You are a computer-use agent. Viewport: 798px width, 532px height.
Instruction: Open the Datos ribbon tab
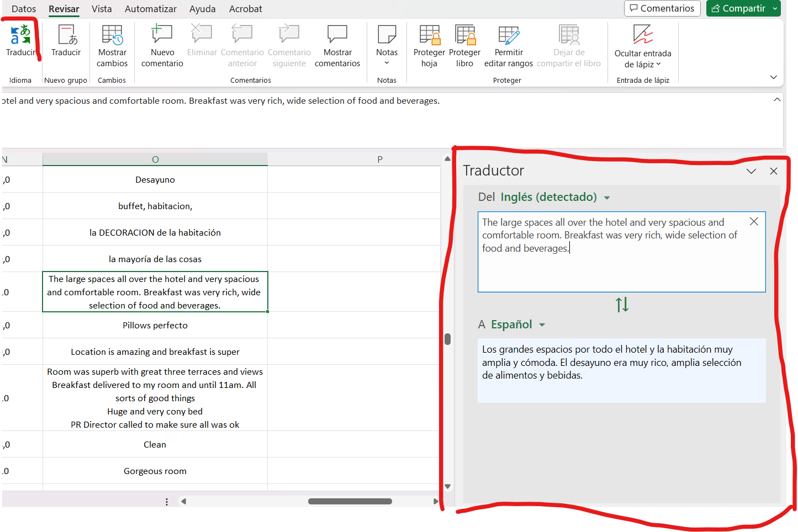pyautogui.click(x=23, y=9)
